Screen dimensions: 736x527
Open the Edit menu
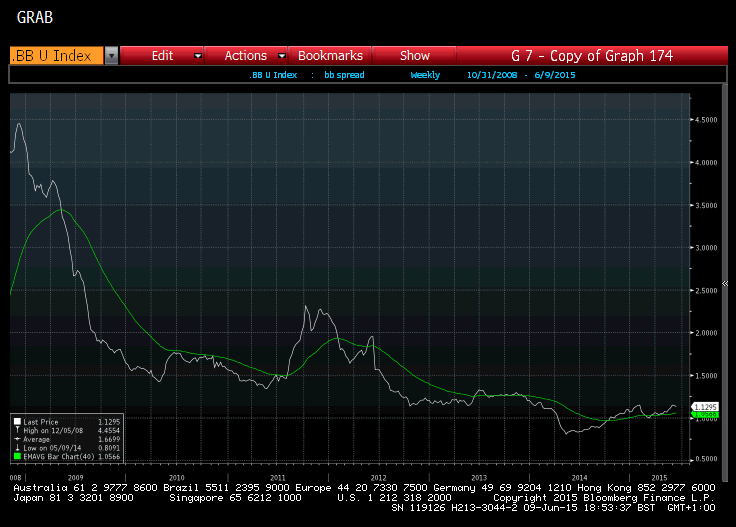tap(162, 56)
